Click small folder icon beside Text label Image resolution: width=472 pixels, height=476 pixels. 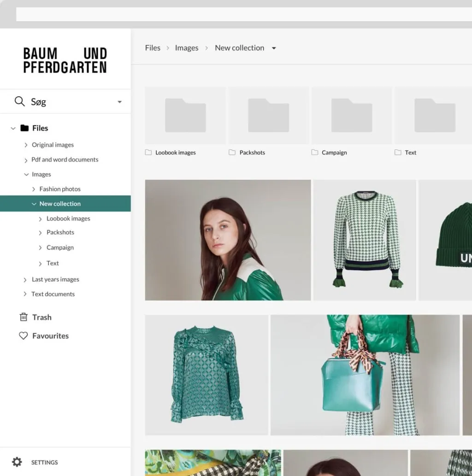(398, 153)
